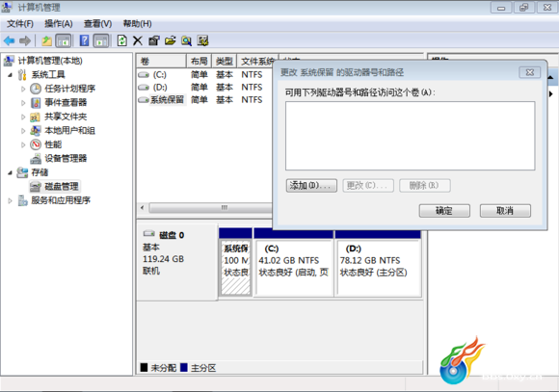Click the Back arrow toolbar icon

click(9, 41)
